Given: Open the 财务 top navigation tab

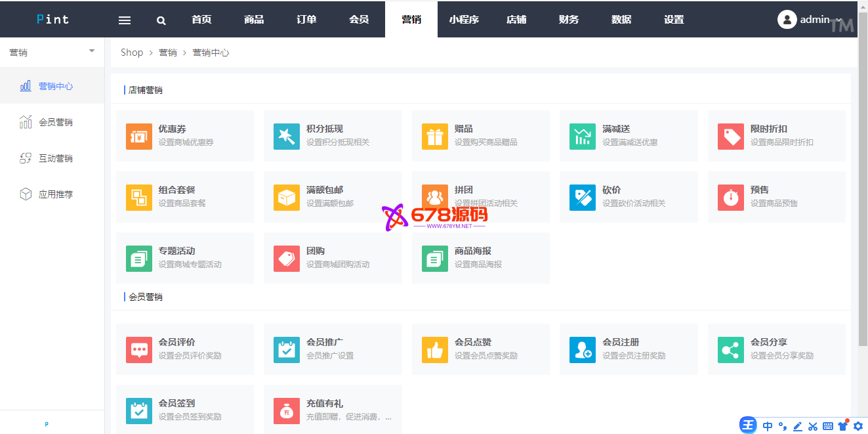Looking at the screenshot, I should (569, 20).
